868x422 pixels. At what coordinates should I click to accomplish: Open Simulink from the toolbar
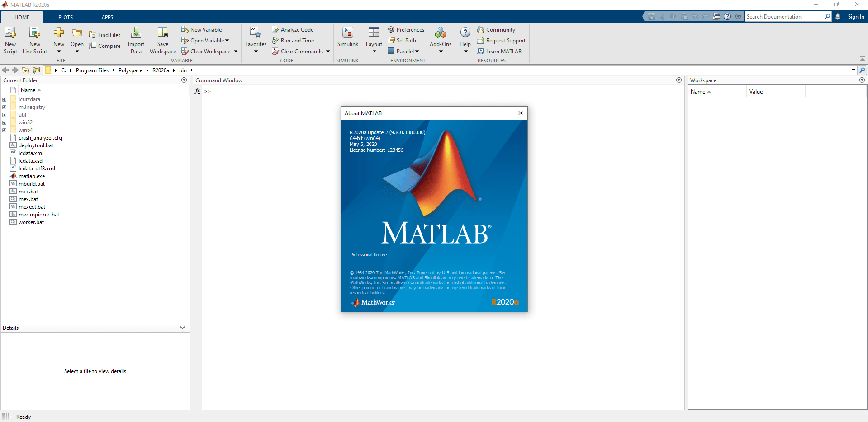[347, 38]
